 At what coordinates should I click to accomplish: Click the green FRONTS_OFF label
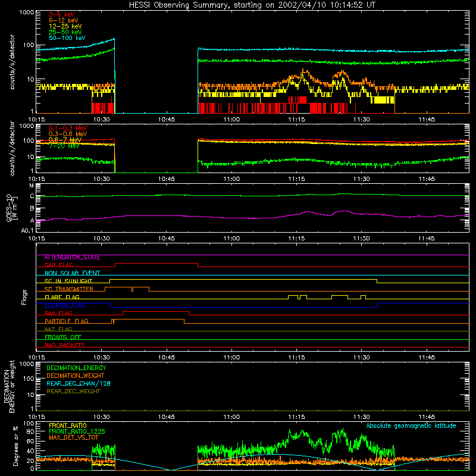[x=63, y=337]
